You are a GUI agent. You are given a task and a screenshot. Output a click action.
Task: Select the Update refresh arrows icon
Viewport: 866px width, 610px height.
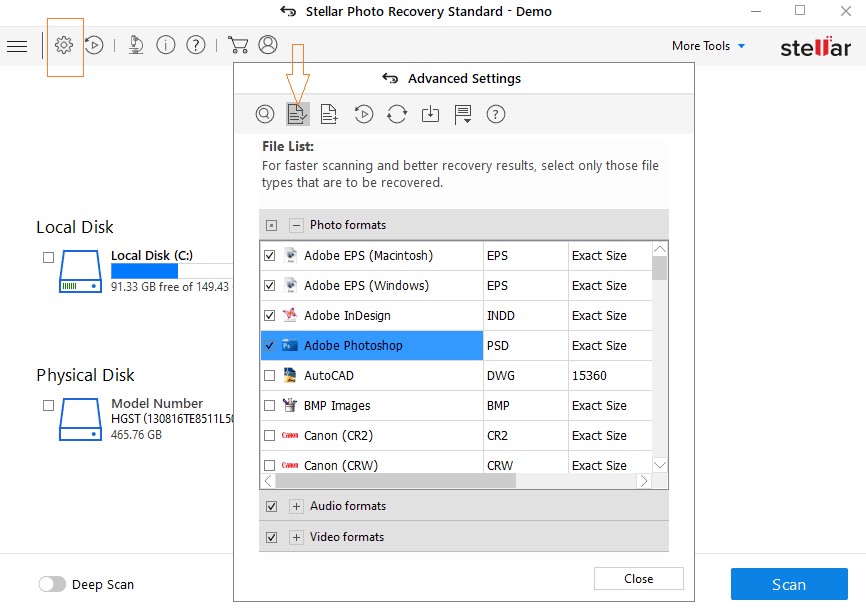(x=397, y=114)
